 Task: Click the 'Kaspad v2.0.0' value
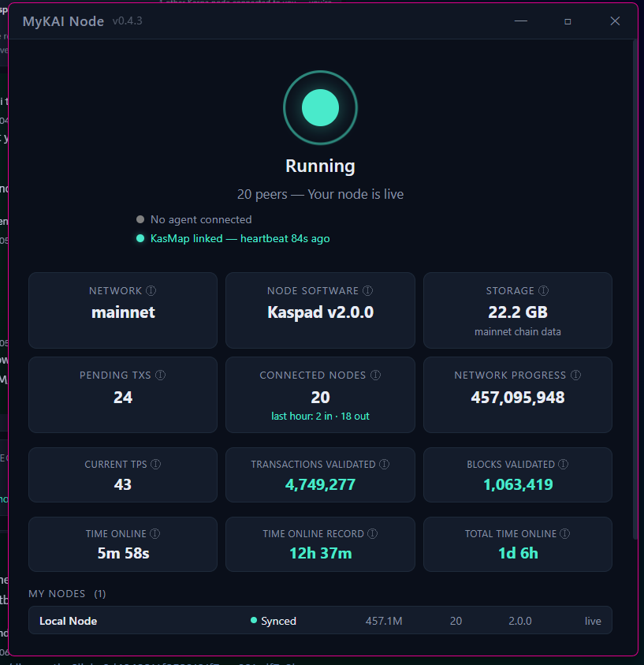click(x=320, y=312)
